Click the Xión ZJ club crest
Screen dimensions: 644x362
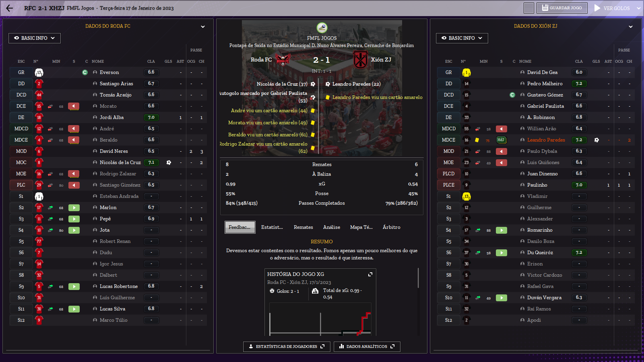[360, 60]
